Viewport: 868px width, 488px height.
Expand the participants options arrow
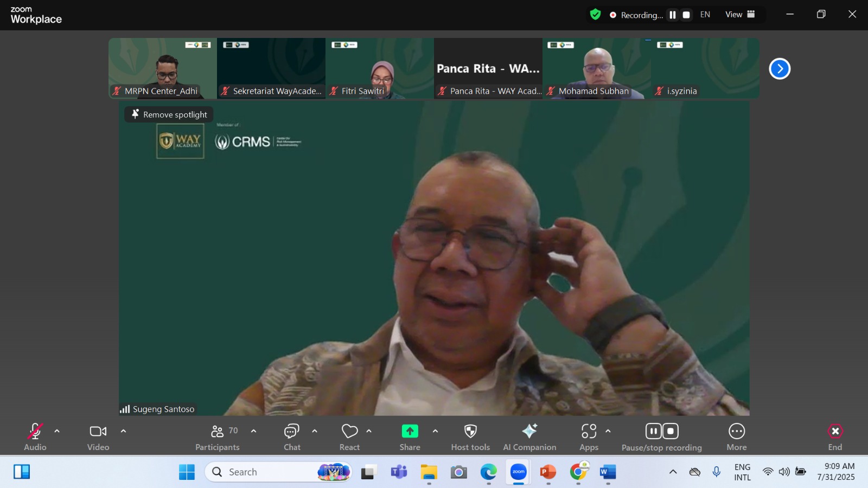click(x=253, y=431)
